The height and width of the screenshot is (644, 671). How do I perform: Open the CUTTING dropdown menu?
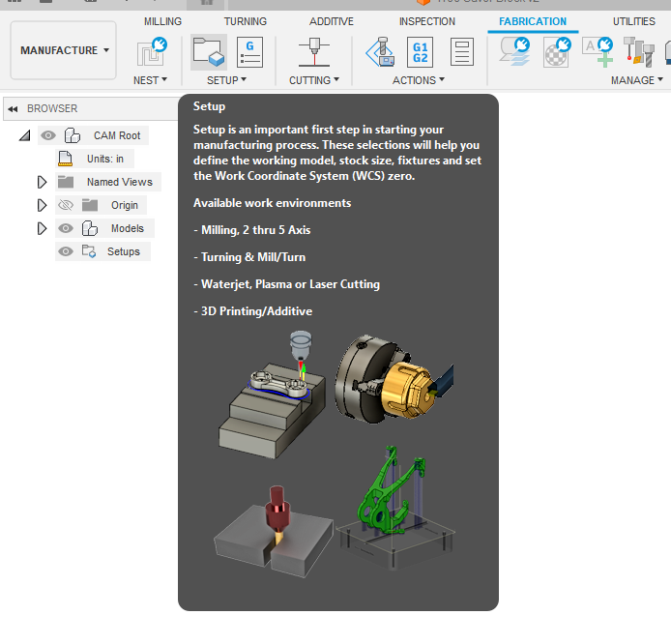(x=314, y=80)
